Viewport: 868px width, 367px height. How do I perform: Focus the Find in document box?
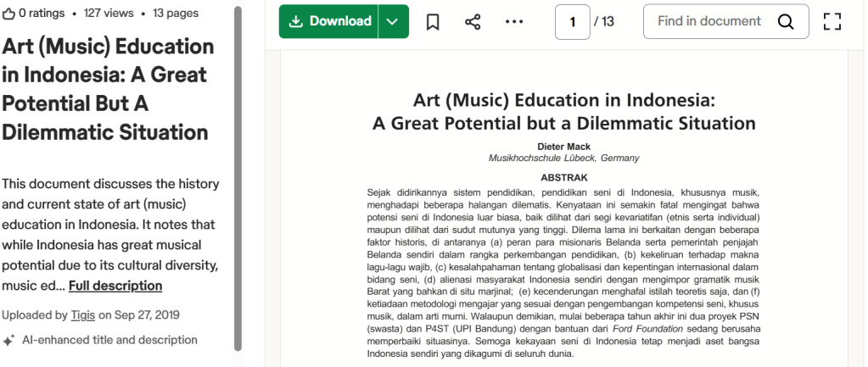click(x=708, y=21)
